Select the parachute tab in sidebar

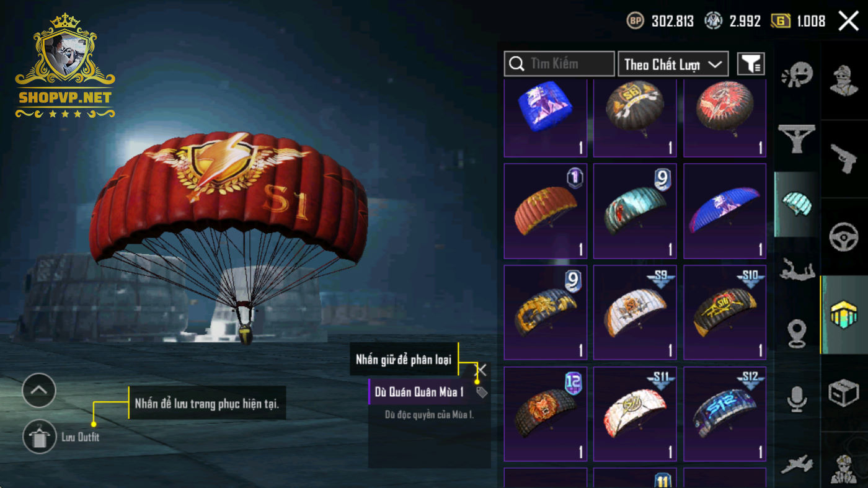(797, 205)
